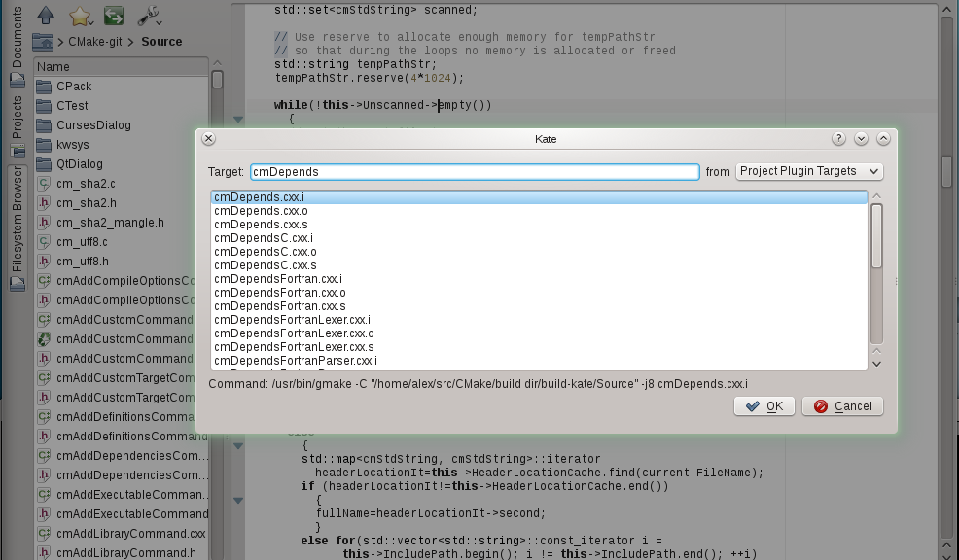
Task: Open the wrench options menu
Action: [149, 16]
